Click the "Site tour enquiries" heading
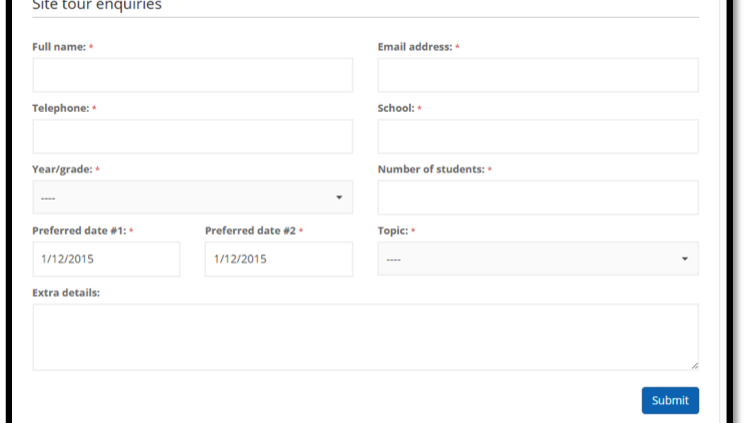Viewport: 747px width, 423px height. (97, 5)
